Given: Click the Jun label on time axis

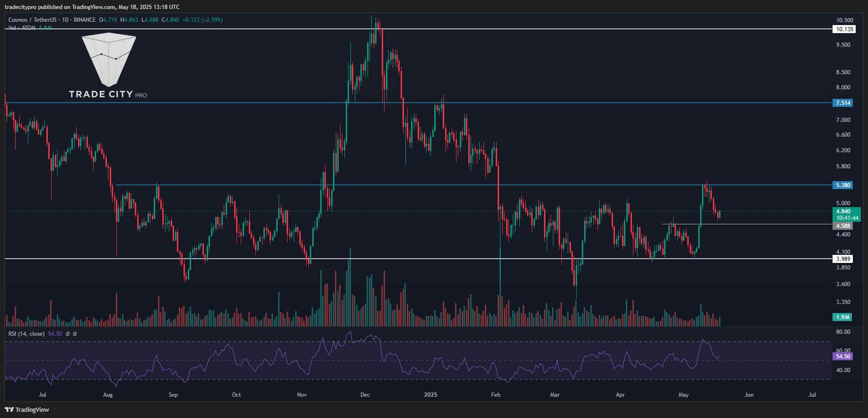Looking at the screenshot, I should [x=749, y=395].
